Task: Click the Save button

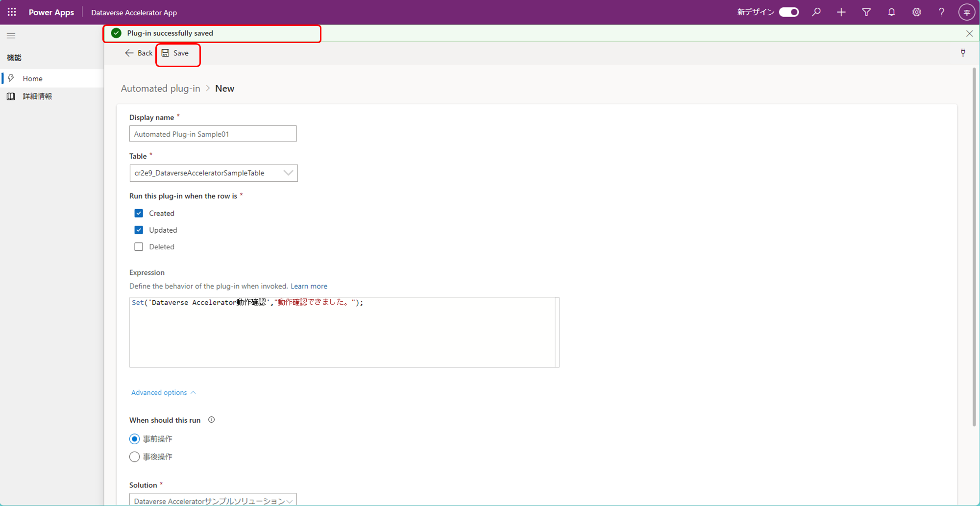Action: (175, 53)
